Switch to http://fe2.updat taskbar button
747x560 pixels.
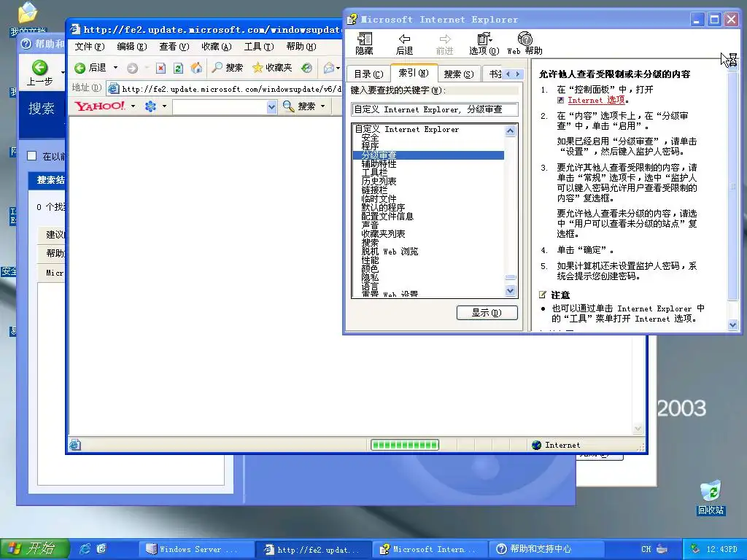point(314,549)
